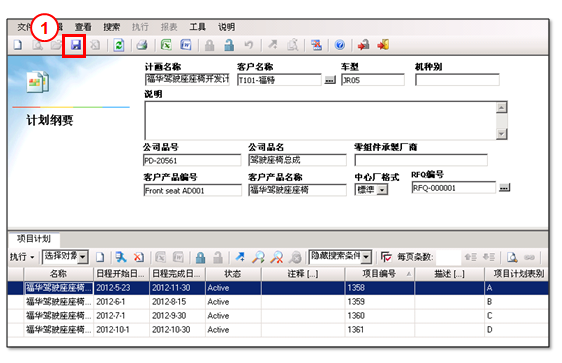Image resolution: width=562 pixels, height=363 pixels.
Task: Click the lock icon in 项目计划 toolbar
Action: tap(201, 257)
